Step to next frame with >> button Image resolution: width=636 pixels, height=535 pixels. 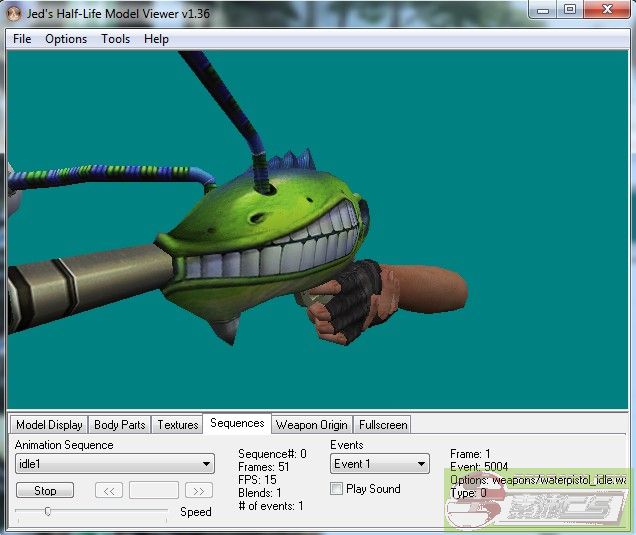[x=199, y=490]
